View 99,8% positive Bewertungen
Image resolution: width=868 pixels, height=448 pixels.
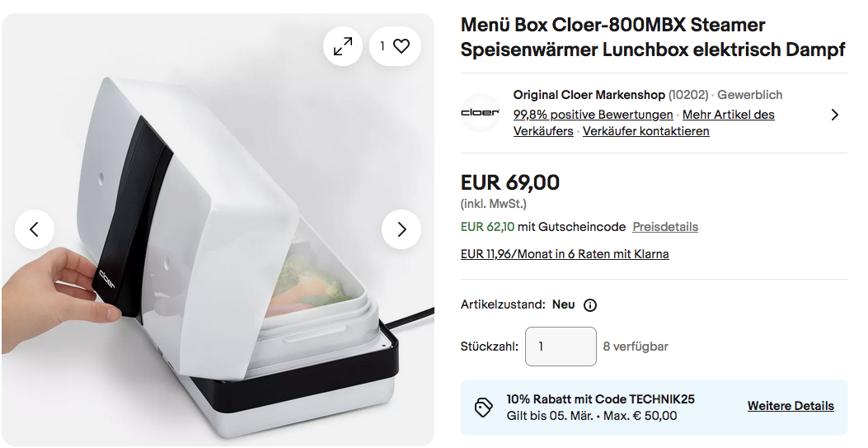[593, 115]
